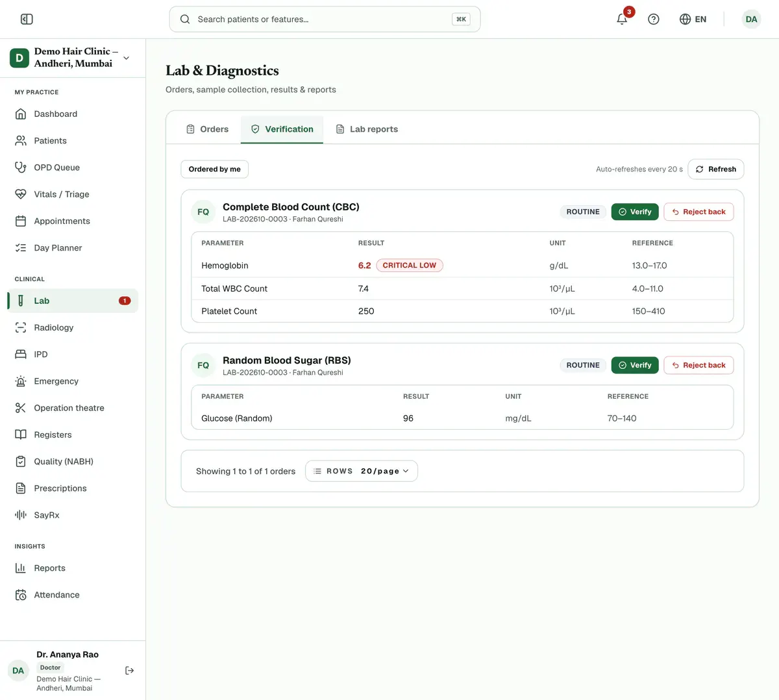Open Reports under Insights
This screenshot has width=779, height=700.
click(x=73, y=568)
